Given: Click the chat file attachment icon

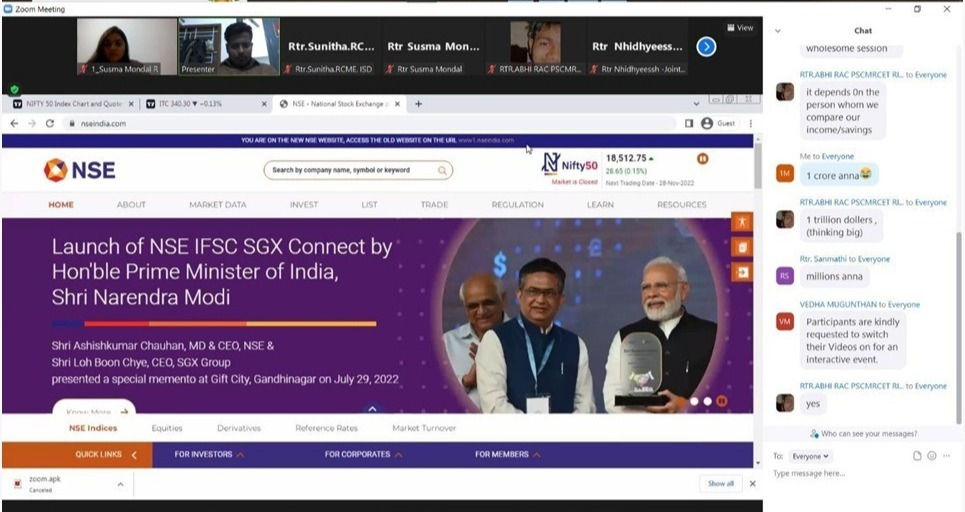Looking at the screenshot, I should (917, 456).
